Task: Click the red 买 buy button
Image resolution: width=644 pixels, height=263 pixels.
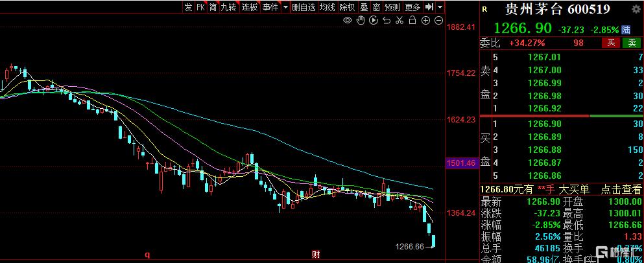Action: point(611,43)
